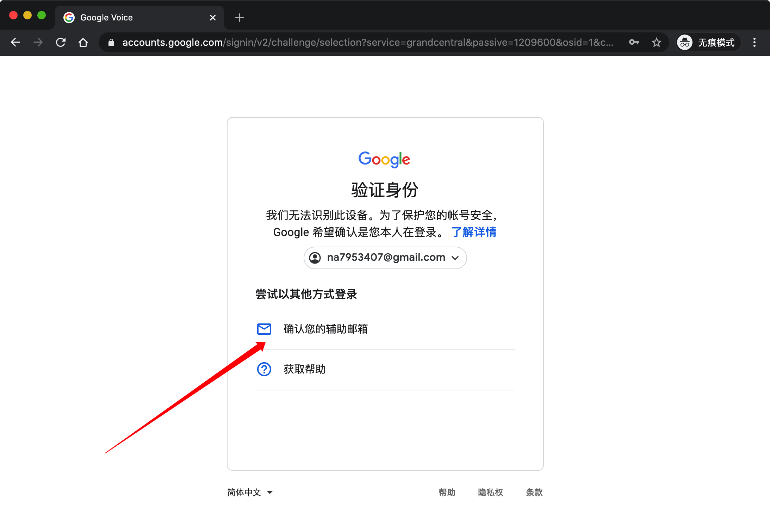This screenshot has width=770, height=532.
Task: Choose the 获取帮助 option
Action: pos(305,369)
